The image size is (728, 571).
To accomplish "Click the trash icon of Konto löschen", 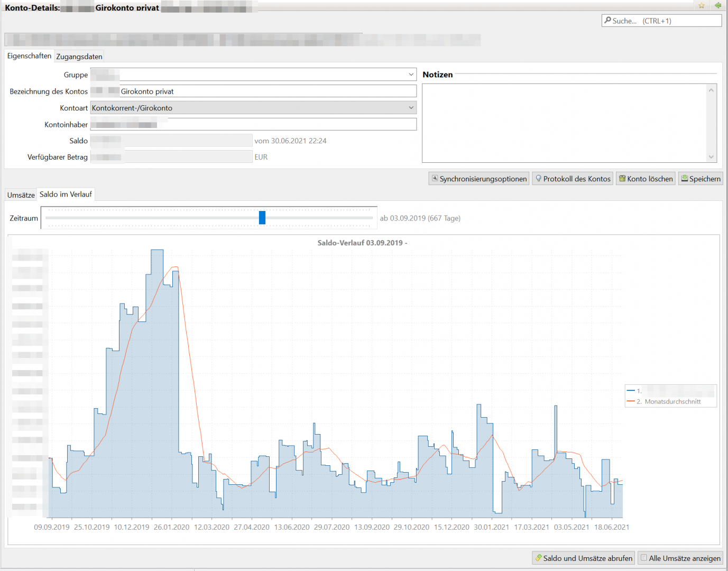I will pyautogui.click(x=622, y=179).
